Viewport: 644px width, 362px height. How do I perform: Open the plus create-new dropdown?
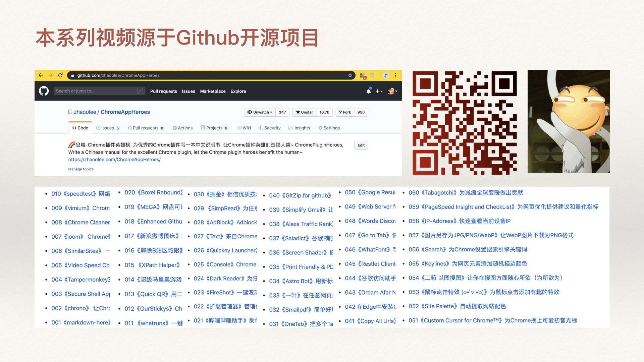(379, 91)
